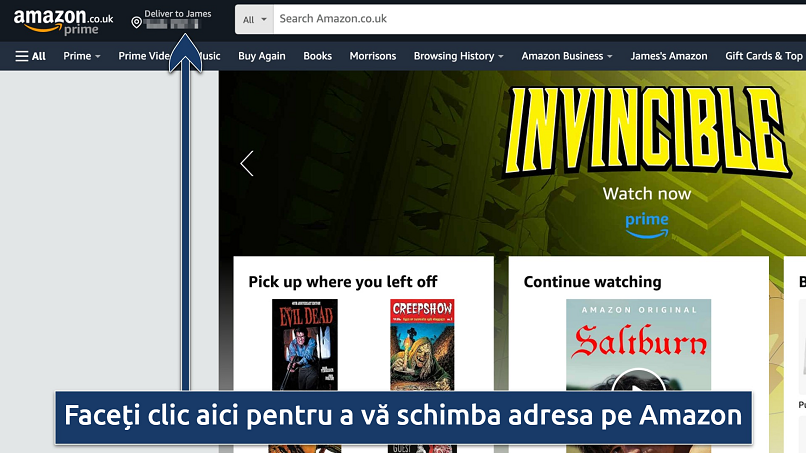Open the Creepshow comic thumbnail

[422, 344]
